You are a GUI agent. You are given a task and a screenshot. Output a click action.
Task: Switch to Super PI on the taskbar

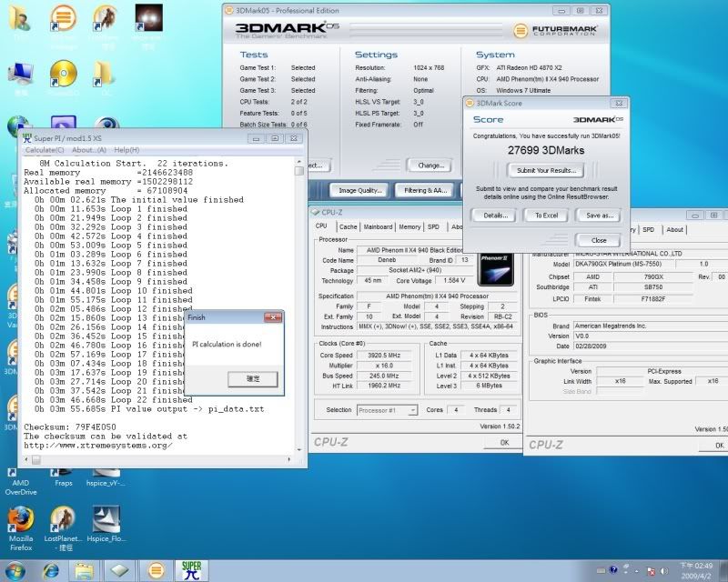[191, 571]
